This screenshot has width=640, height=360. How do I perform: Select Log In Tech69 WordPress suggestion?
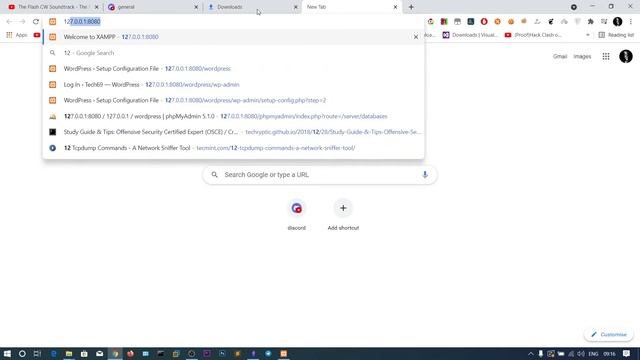233,84
